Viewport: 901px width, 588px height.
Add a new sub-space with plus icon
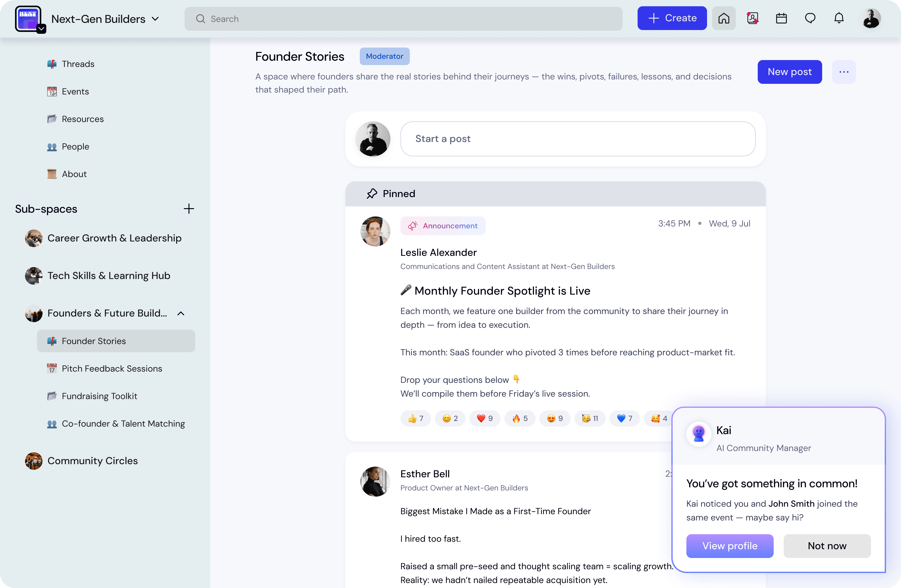tap(188, 208)
